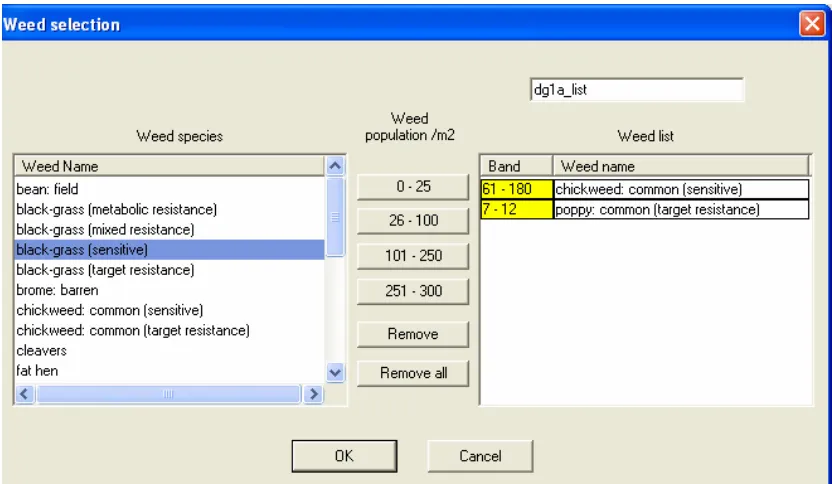832x484 pixels.
Task: Close the Weed selection dialog
Action: (812, 24)
